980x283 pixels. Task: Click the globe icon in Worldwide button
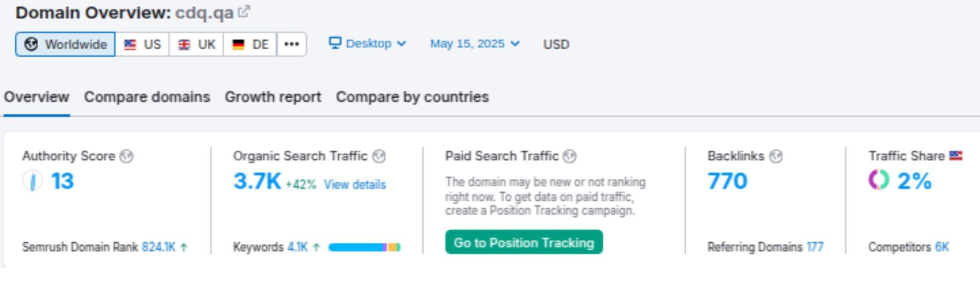click(31, 44)
